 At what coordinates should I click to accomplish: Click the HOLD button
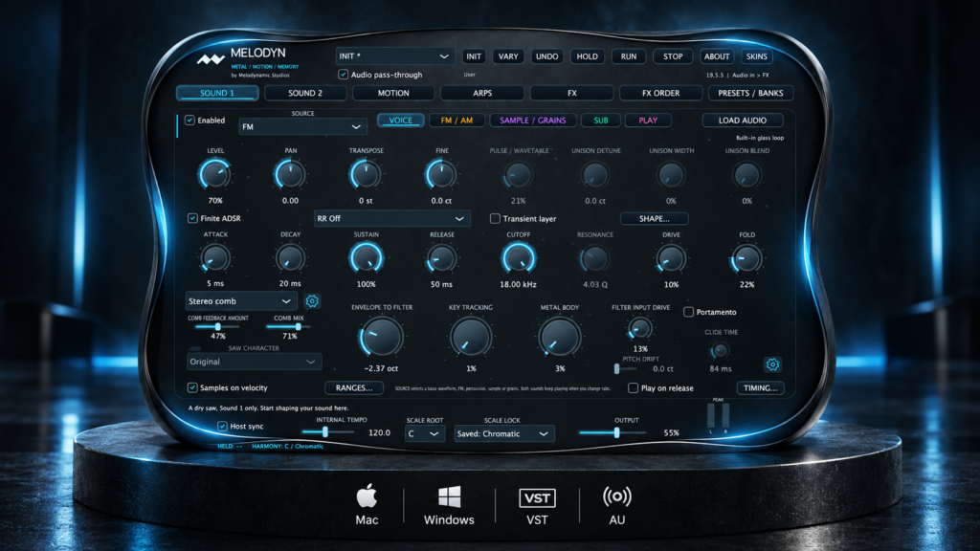[587, 56]
